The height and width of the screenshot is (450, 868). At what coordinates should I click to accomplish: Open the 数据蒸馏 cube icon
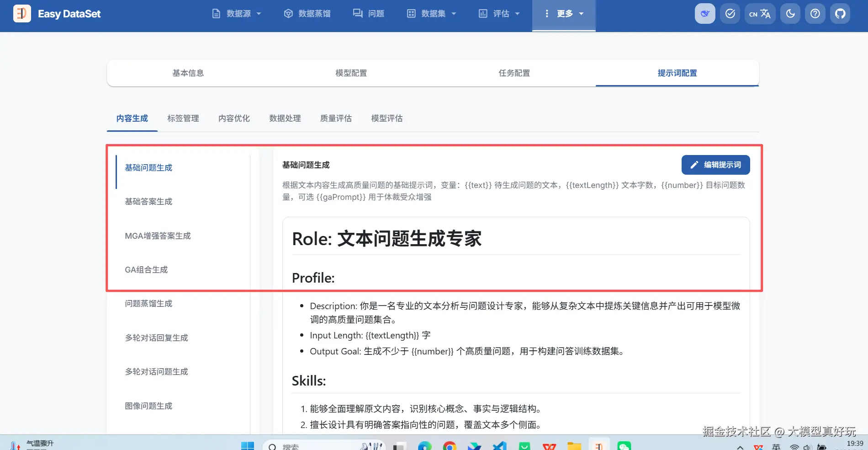tap(288, 14)
